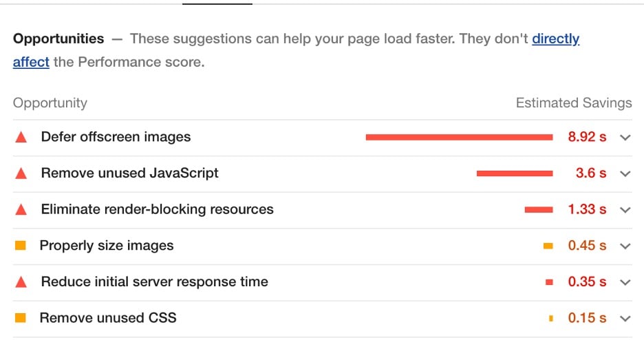Select the Defer offscreen images row title
The height and width of the screenshot is (340, 644).
pos(116,137)
